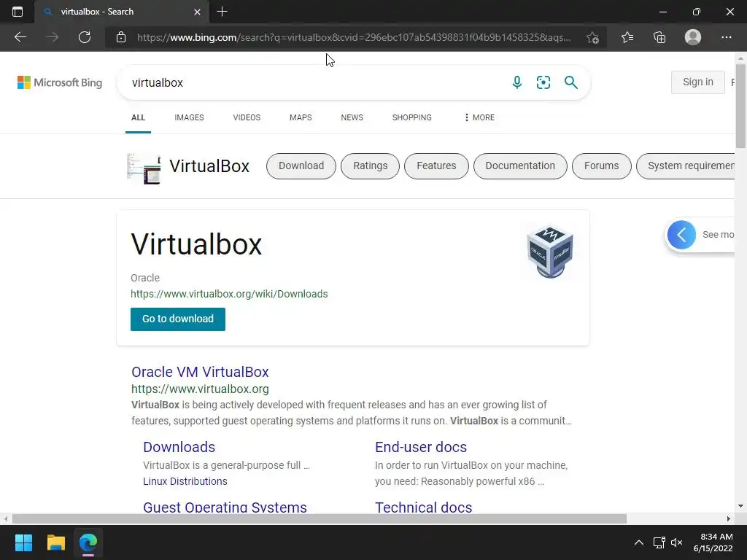Viewport: 747px width, 560px height.
Task: Click the System requirements pill button
Action: tap(686, 166)
